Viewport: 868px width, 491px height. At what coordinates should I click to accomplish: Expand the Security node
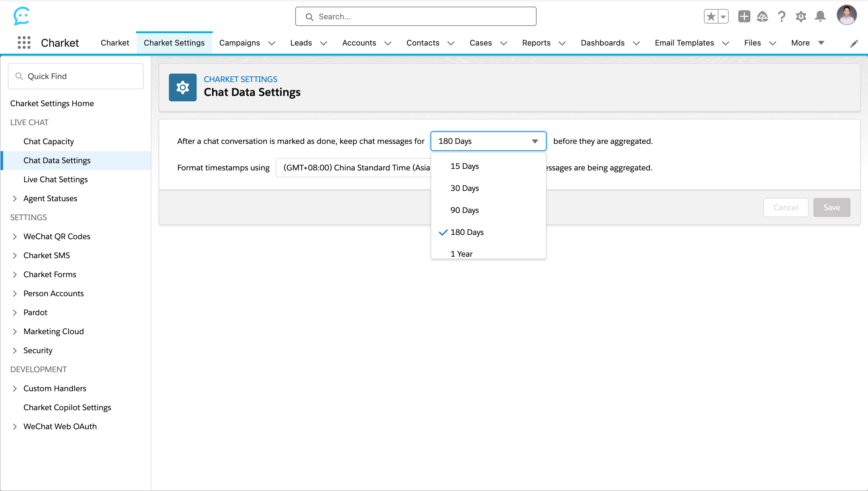(14, 350)
